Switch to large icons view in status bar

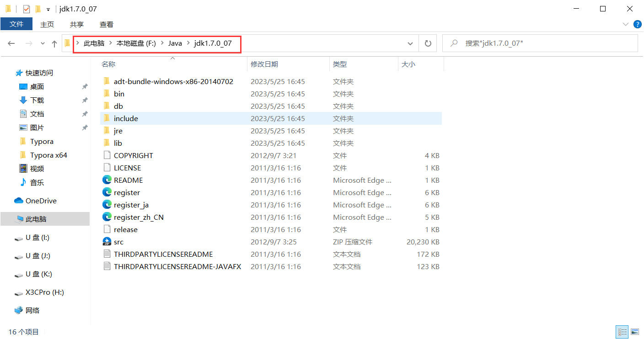tap(635, 332)
